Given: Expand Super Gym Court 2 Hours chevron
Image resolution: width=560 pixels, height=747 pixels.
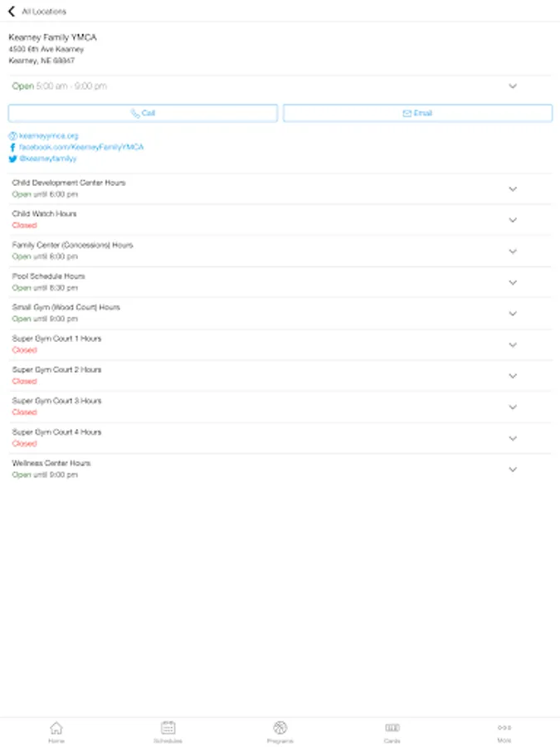Looking at the screenshot, I should (513, 376).
